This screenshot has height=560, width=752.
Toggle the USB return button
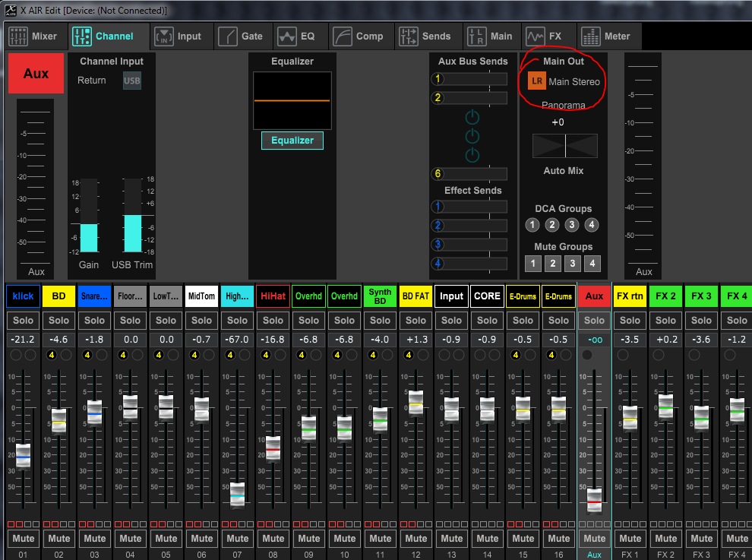[132, 81]
